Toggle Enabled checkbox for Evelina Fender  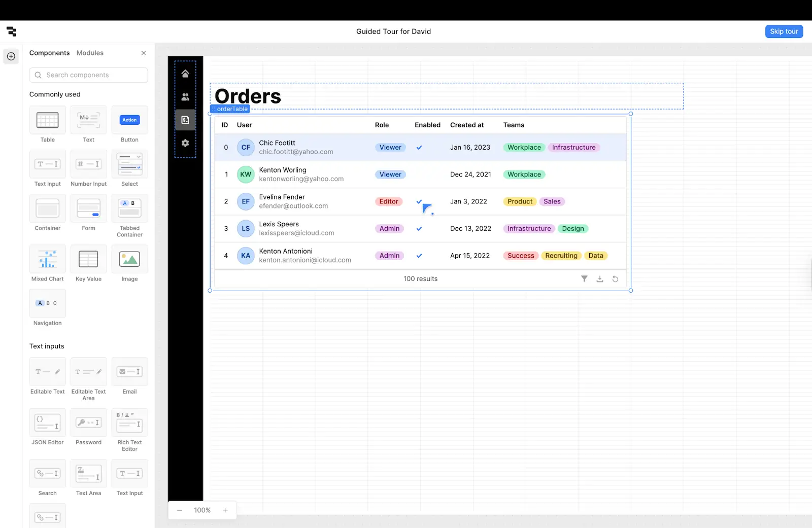click(419, 201)
